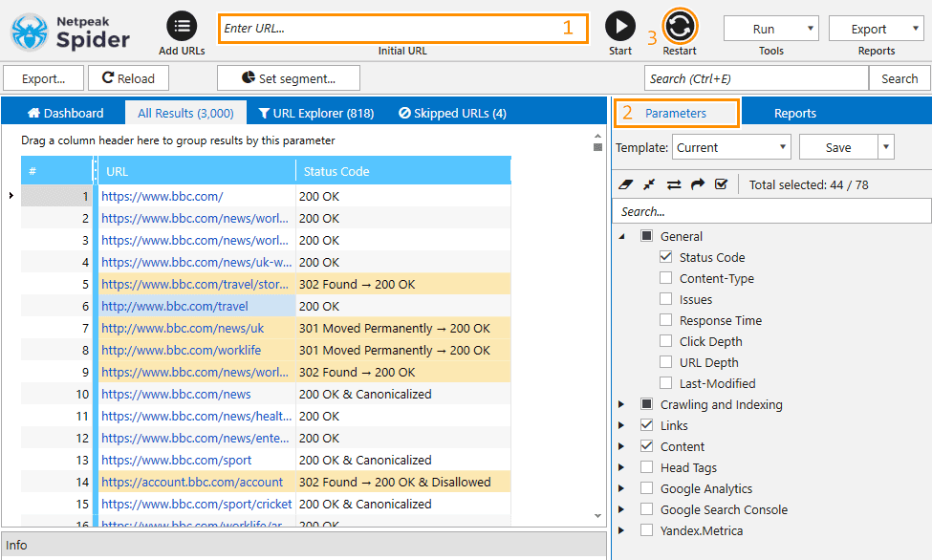The image size is (932, 560).
Task: Tick the Click Depth checkbox
Action: [x=665, y=341]
